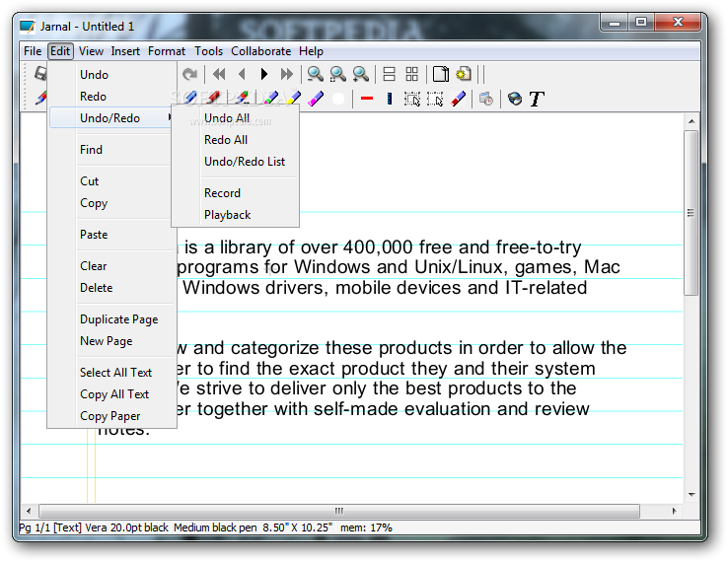Screen dimensions: 728x562
Task: Select the dashed rectangle selection tool
Action: coord(412,99)
